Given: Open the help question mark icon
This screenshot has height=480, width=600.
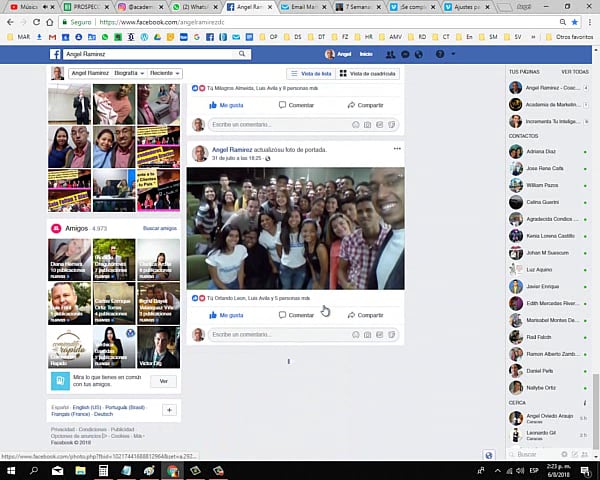Looking at the screenshot, I should 440,54.
